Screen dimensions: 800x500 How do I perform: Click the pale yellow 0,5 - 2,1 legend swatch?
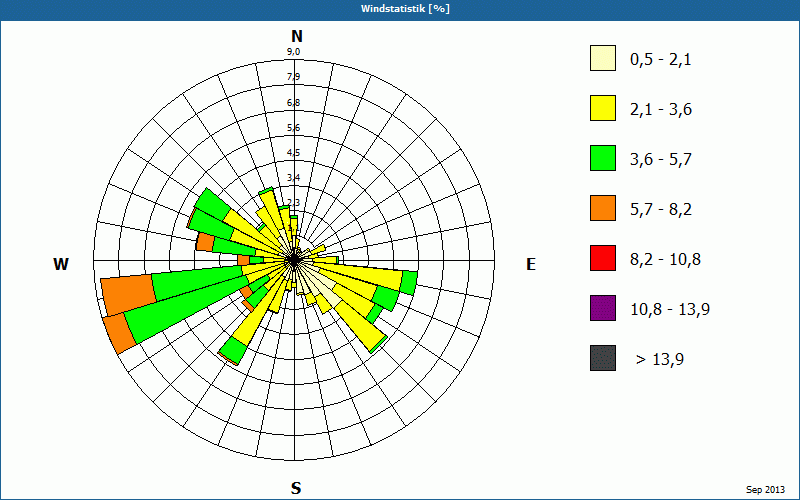point(603,58)
